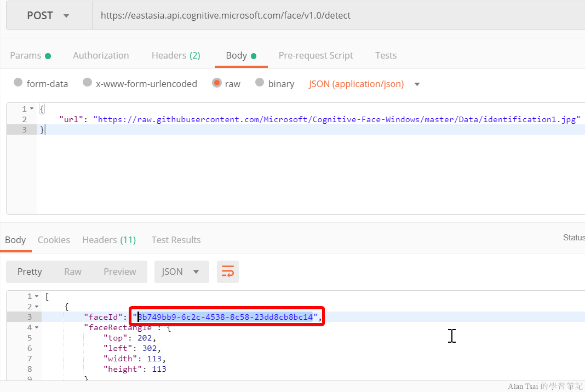Collapse the response array at line 1

coord(37,296)
